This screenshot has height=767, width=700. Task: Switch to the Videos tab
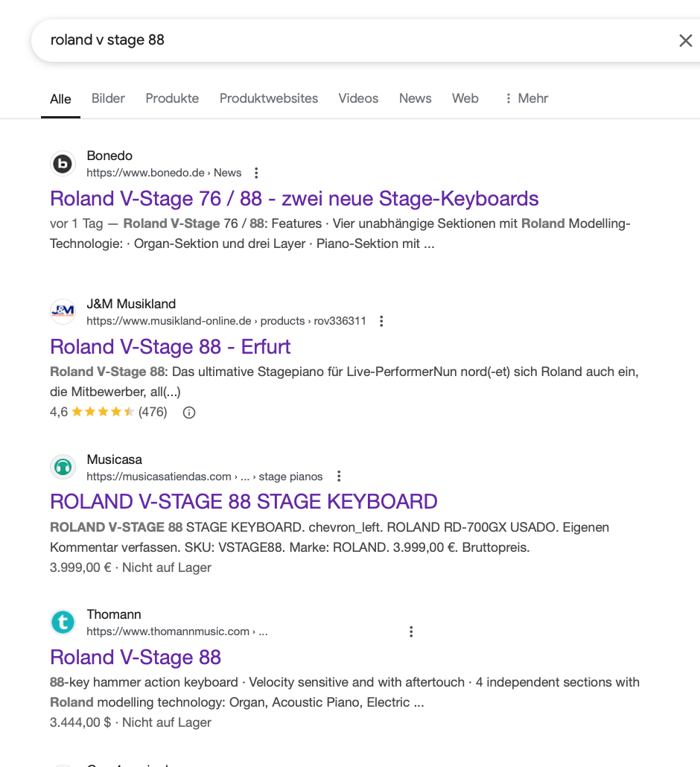358,98
